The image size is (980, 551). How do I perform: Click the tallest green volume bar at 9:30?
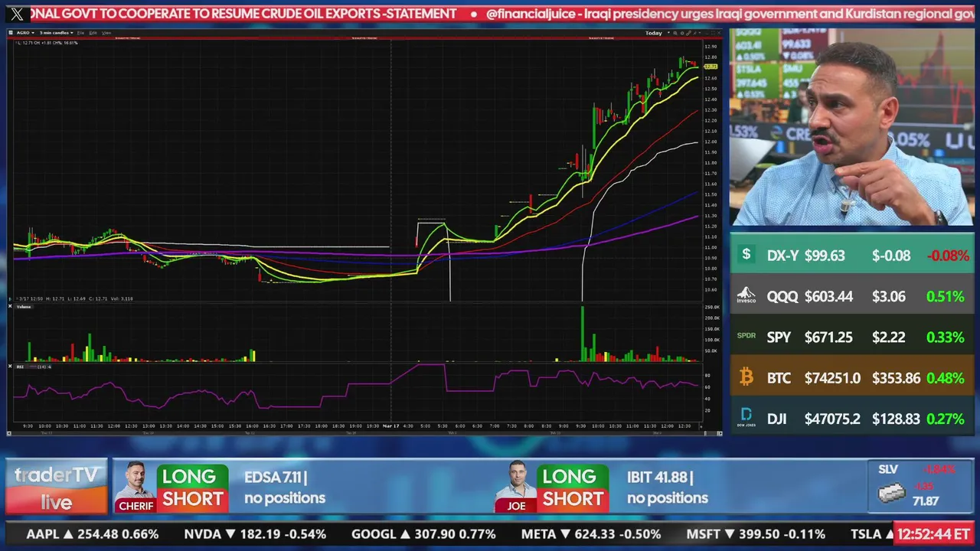582,334
